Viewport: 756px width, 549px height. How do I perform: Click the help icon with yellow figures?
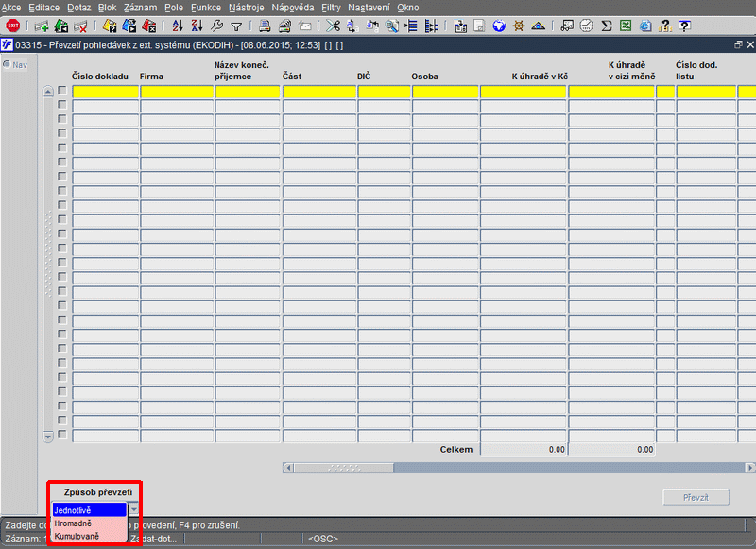click(665, 26)
